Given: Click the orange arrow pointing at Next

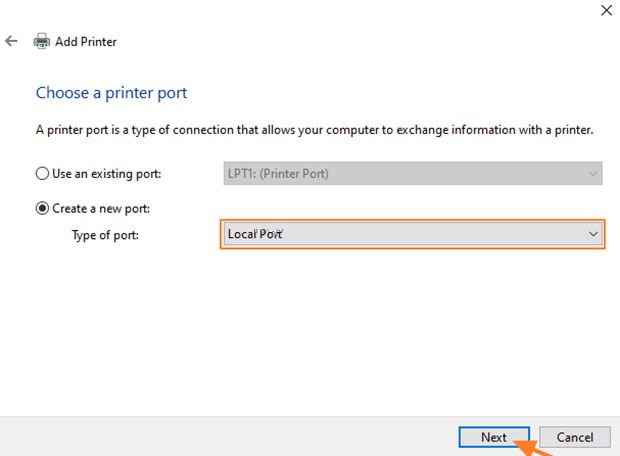Looking at the screenshot, I should (x=527, y=445).
